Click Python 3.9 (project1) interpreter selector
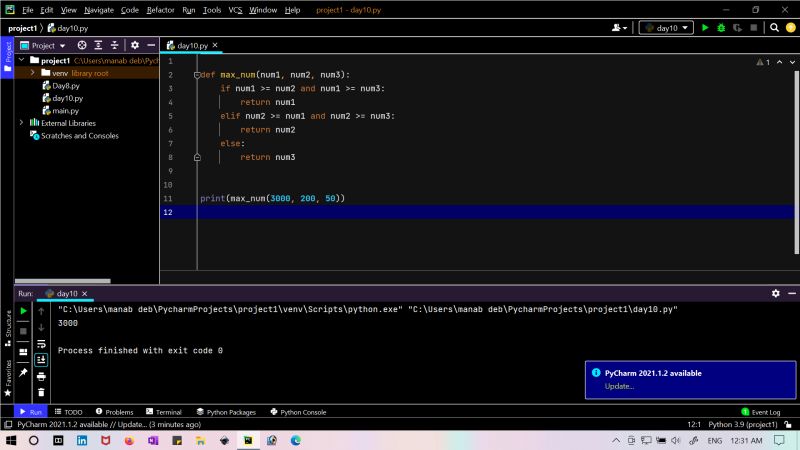Image resolution: width=800 pixels, height=450 pixels. pyautogui.click(x=742, y=424)
